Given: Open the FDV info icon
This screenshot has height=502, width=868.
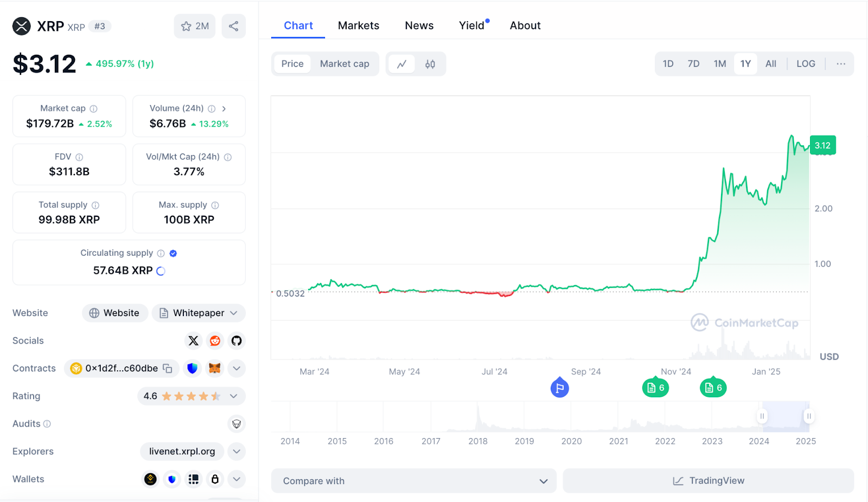Looking at the screenshot, I should [79, 157].
